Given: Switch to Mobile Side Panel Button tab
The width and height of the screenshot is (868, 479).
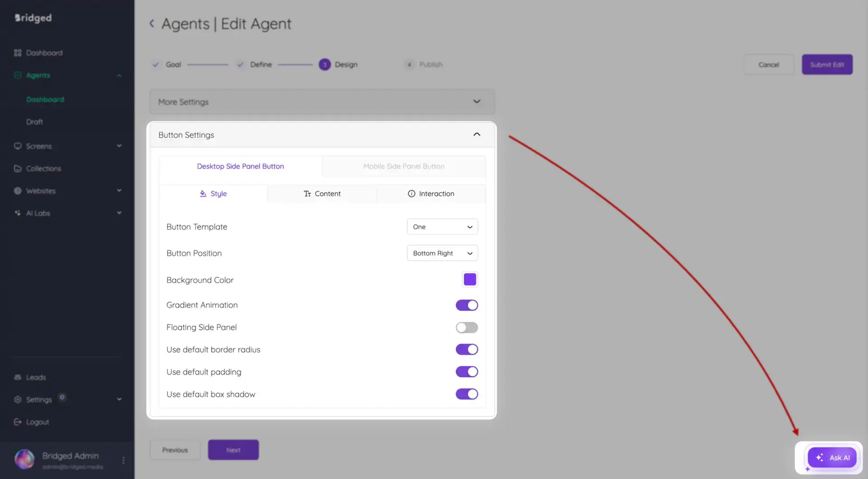Looking at the screenshot, I should point(404,166).
